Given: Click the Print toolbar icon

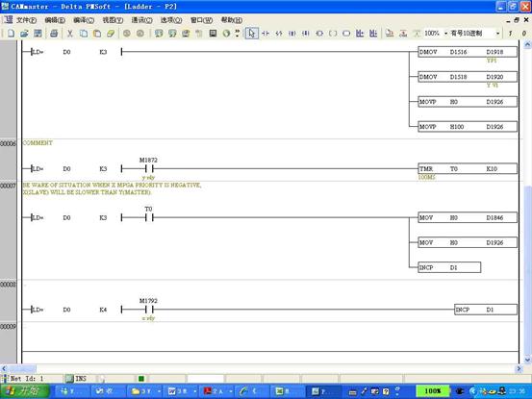Looking at the screenshot, I should pos(54,34).
